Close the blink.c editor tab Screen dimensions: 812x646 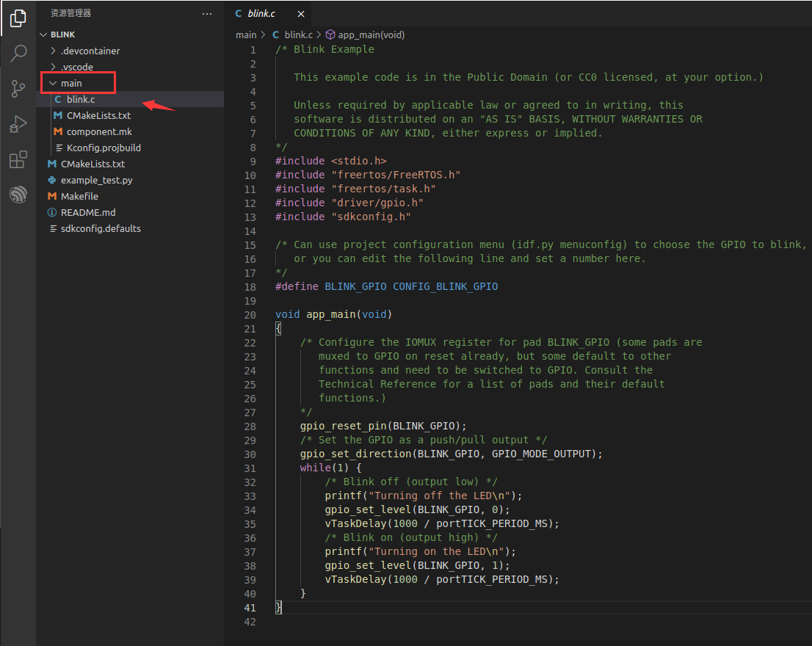pos(301,14)
